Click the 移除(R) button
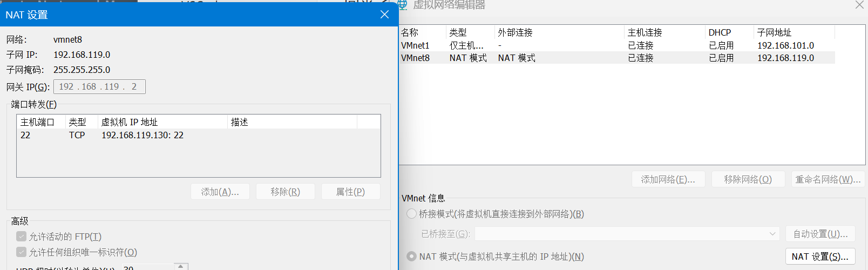The width and height of the screenshot is (868, 270). click(285, 192)
